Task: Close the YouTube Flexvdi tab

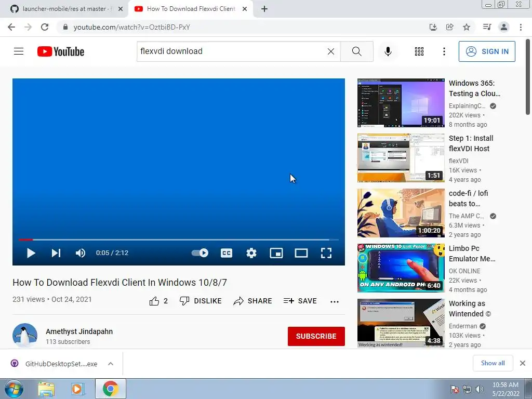Action: pyautogui.click(x=245, y=9)
